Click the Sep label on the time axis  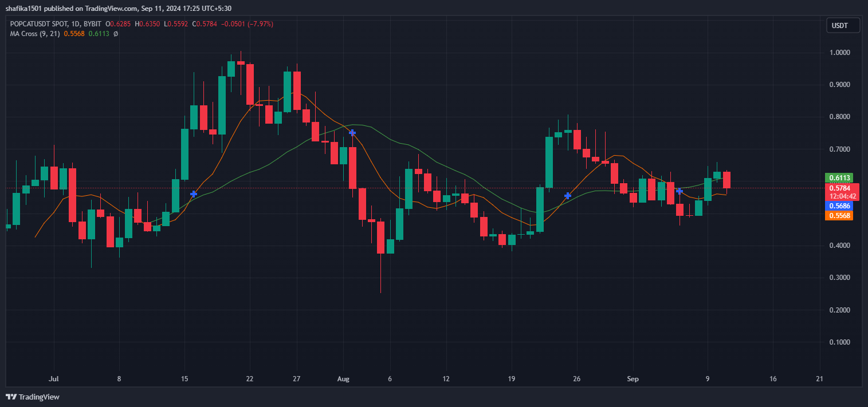coord(633,379)
